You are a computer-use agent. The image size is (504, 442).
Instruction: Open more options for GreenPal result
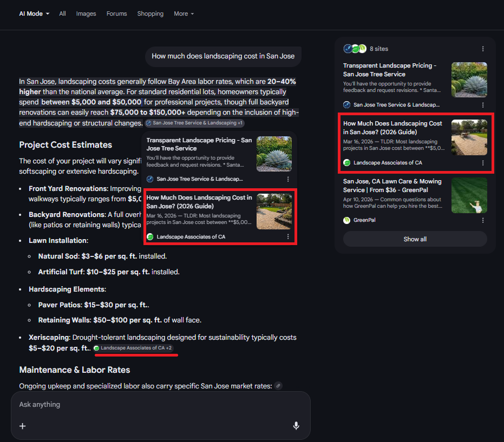483,220
